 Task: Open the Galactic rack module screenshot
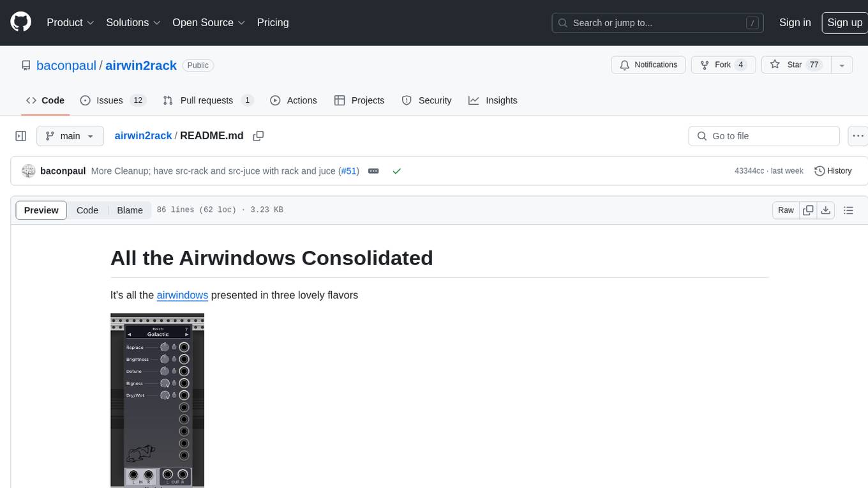coord(157,400)
